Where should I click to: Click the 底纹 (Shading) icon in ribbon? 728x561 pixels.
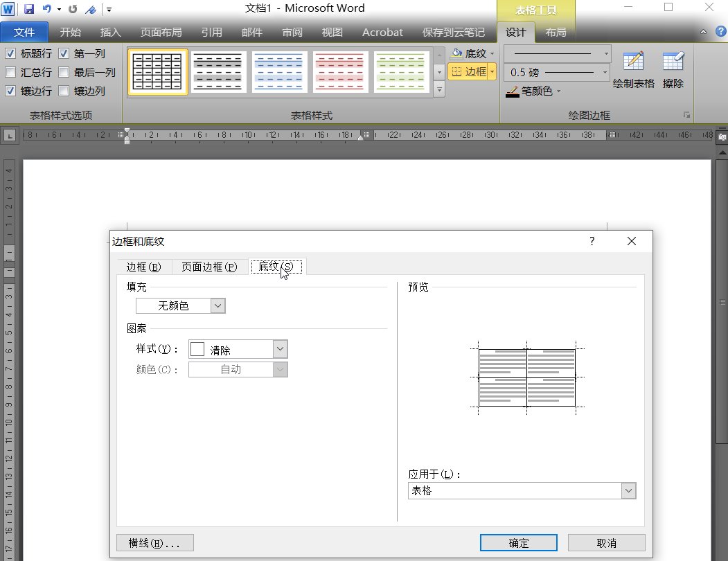coord(471,53)
